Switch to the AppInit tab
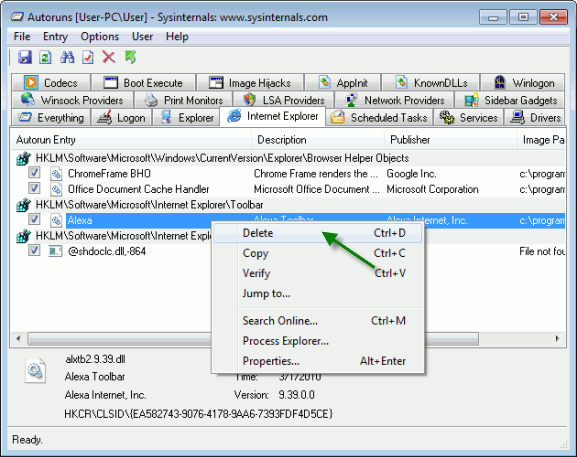The height and width of the screenshot is (457, 577). [x=343, y=82]
